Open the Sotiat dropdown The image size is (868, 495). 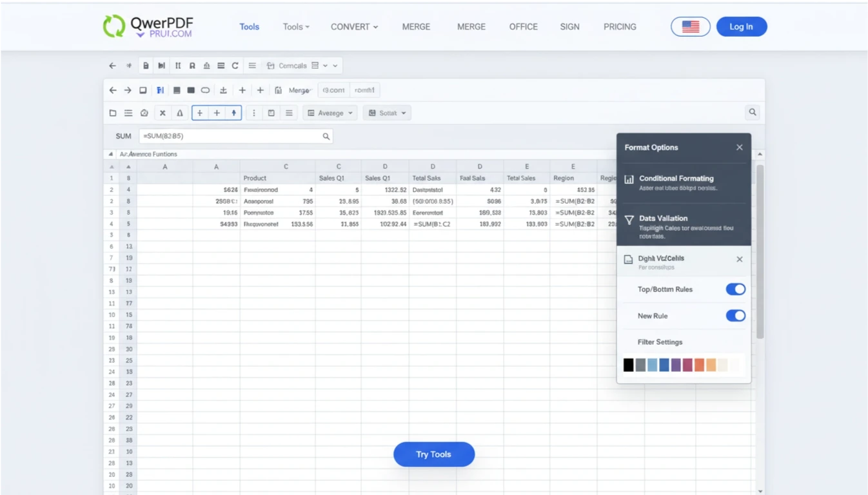[388, 113]
